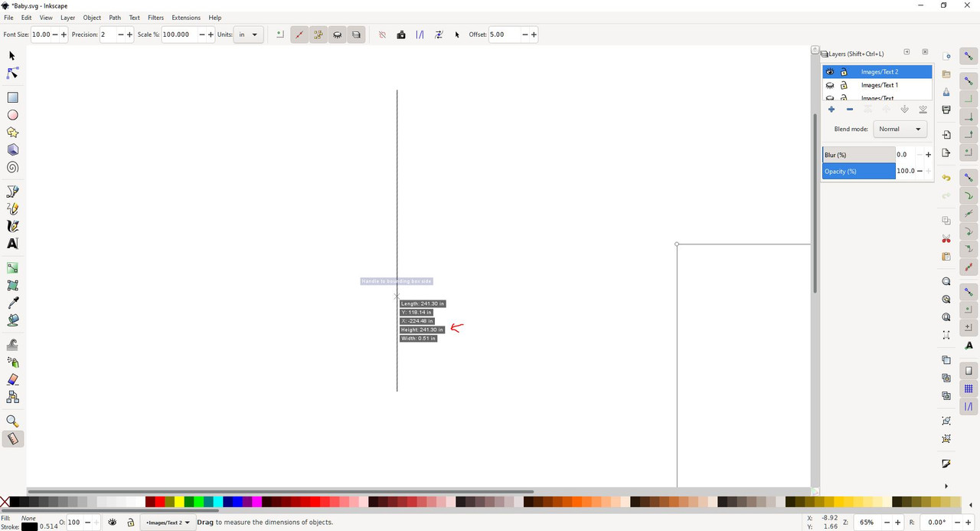Select the Star polygon tool
This screenshot has width=980, height=531.
(x=12, y=133)
